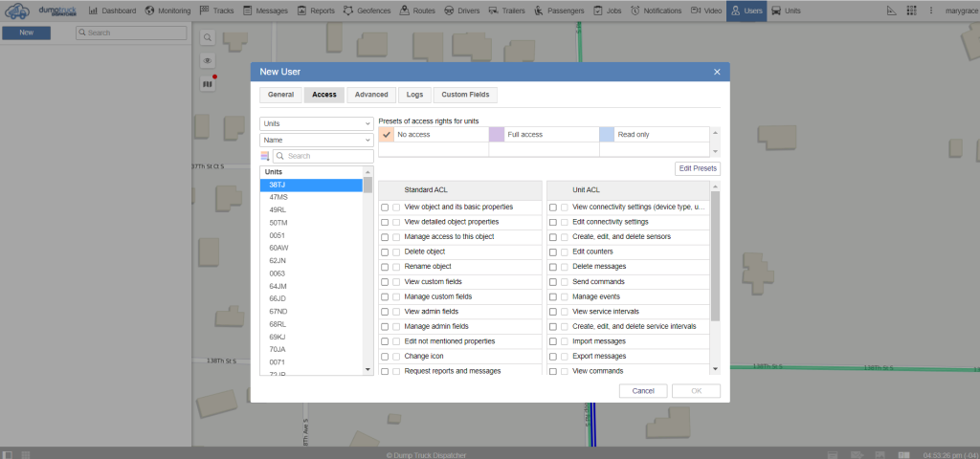The height and width of the screenshot is (459, 980).
Task: Expand the Units object type dropdown
Action: (x=316, y=123)
